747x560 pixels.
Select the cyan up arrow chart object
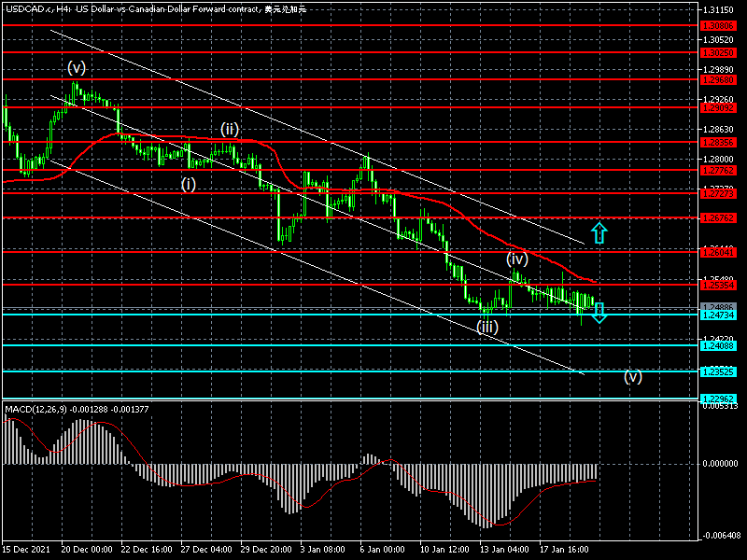(x=599, y=232)
